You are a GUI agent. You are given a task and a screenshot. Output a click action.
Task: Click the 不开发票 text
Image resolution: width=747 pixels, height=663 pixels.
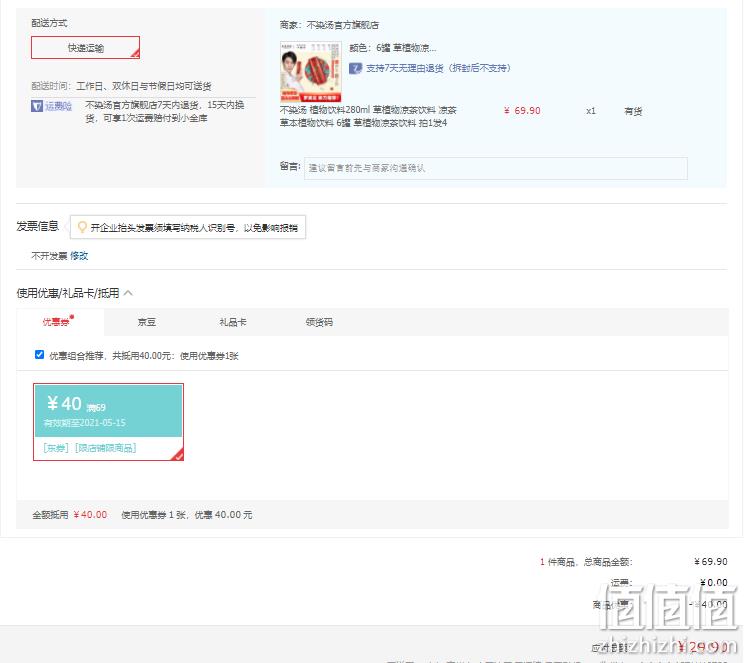(x=49, y=256)
